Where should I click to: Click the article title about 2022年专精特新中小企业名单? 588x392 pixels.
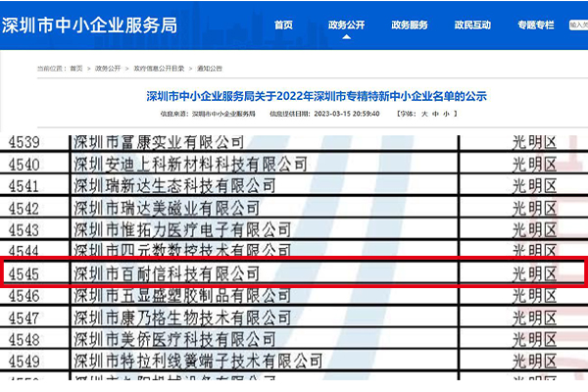click(x=317, y=96)
